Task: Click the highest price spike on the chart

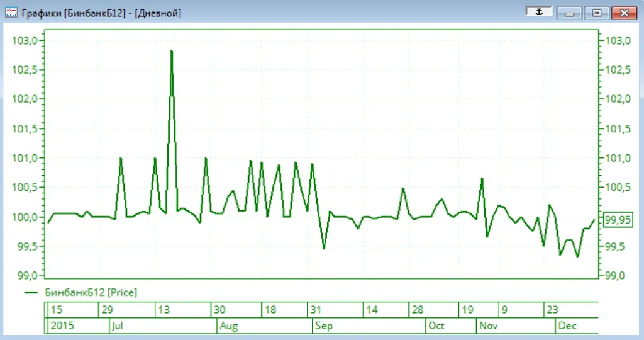Action: pyautogui.click(x=171, y=52)
